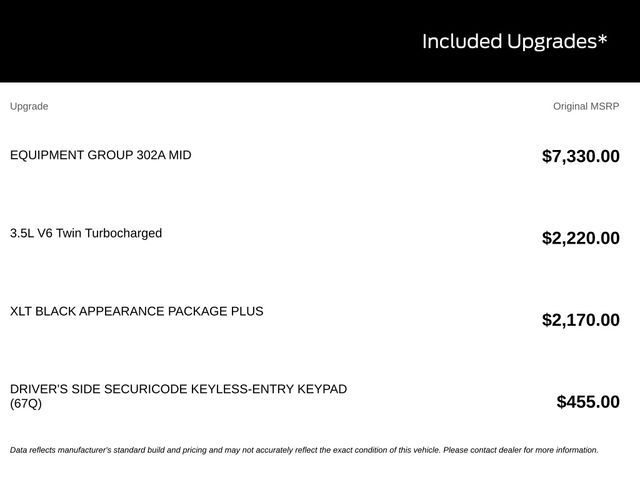Select the Original MSRP column header
This screenshot has height=480, width=640.
(x=586, y=107)
